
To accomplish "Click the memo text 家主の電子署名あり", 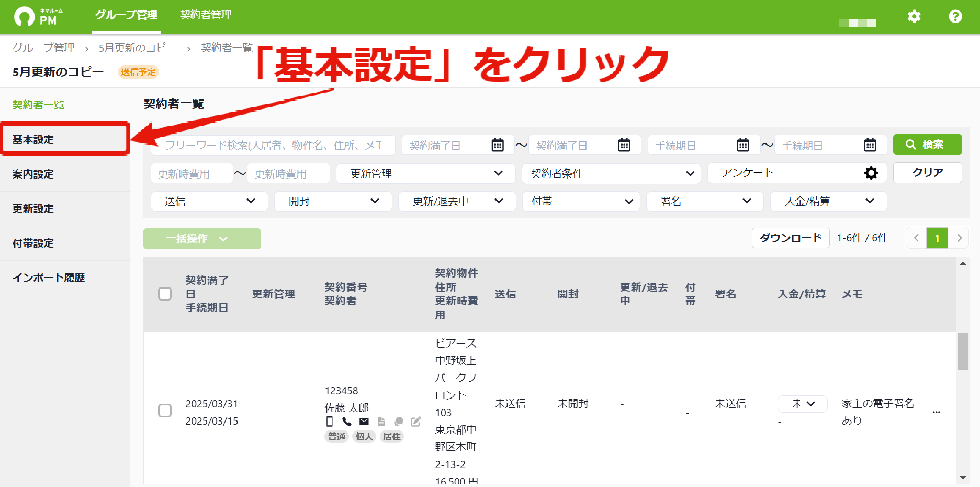I will click(x=878, y=412).
